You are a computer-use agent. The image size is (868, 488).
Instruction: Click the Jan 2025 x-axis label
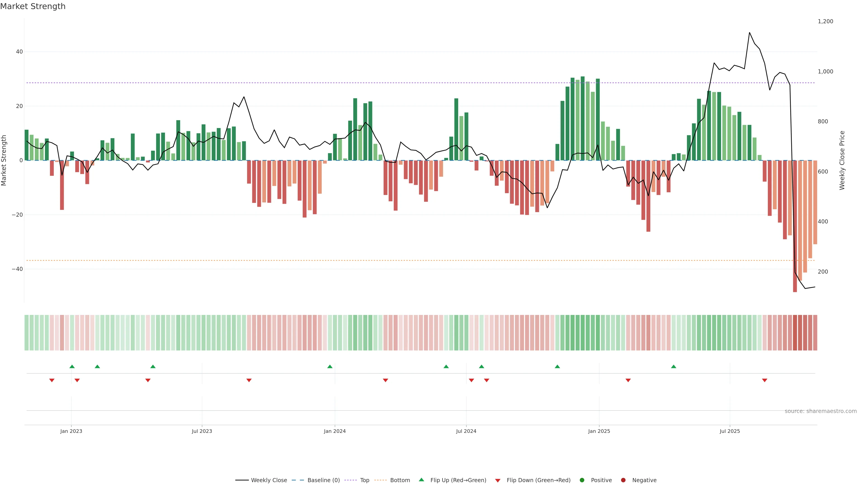599,431
